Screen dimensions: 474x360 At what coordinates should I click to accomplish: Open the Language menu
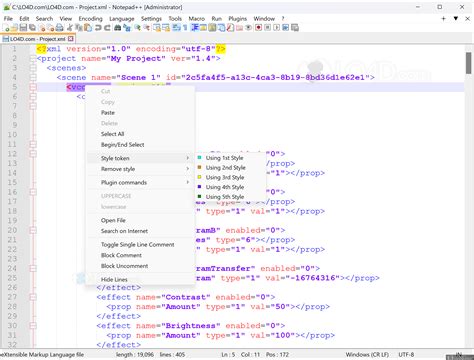tap(122, 19)
